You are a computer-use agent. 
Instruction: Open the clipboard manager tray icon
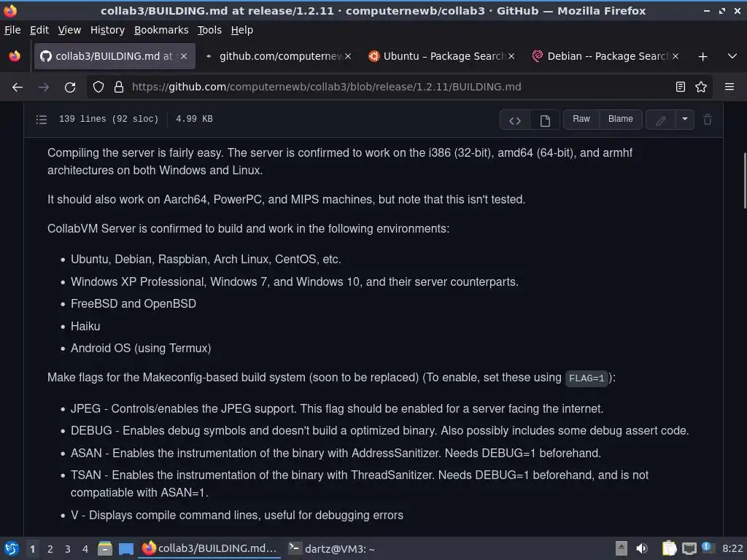670,548
